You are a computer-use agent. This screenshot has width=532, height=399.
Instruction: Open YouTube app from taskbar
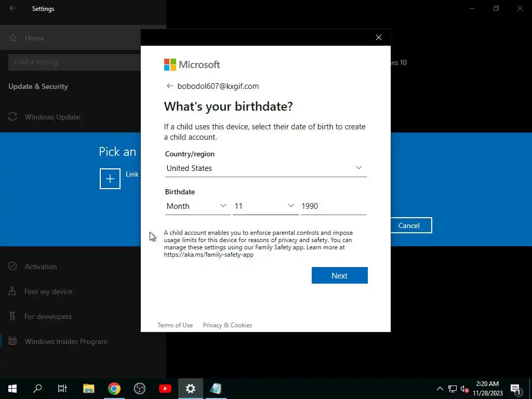point(165,389)
